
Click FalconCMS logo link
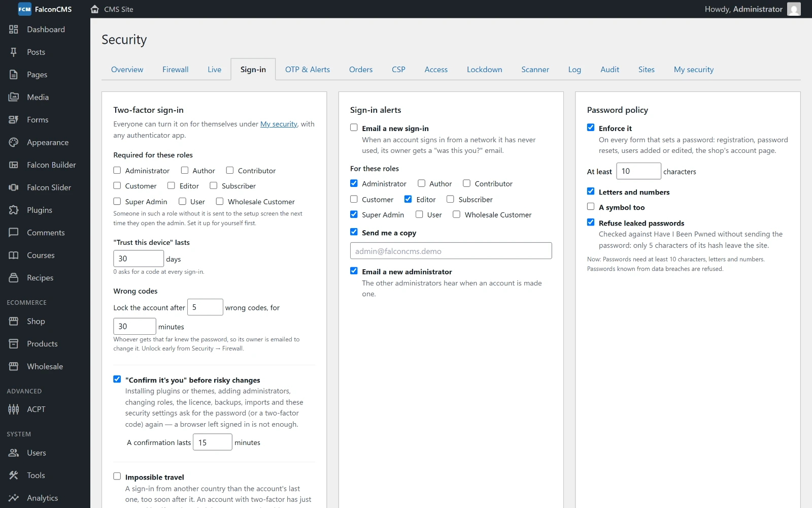pos(45,9)
